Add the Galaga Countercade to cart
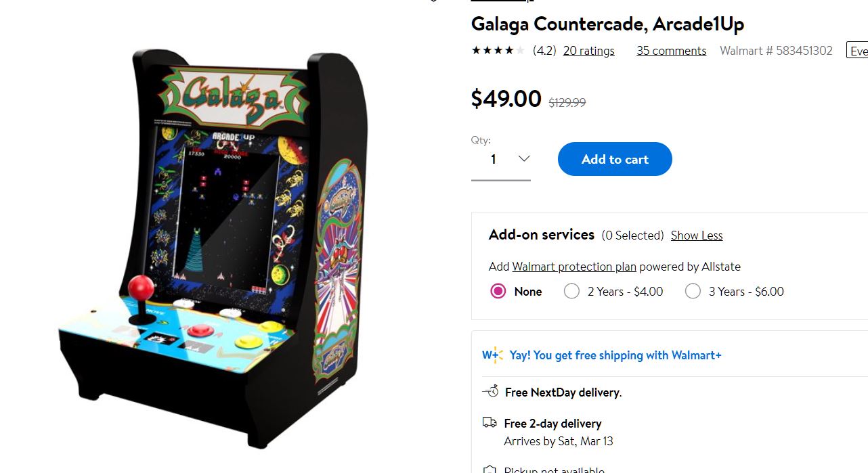 (x=615, y=159)
